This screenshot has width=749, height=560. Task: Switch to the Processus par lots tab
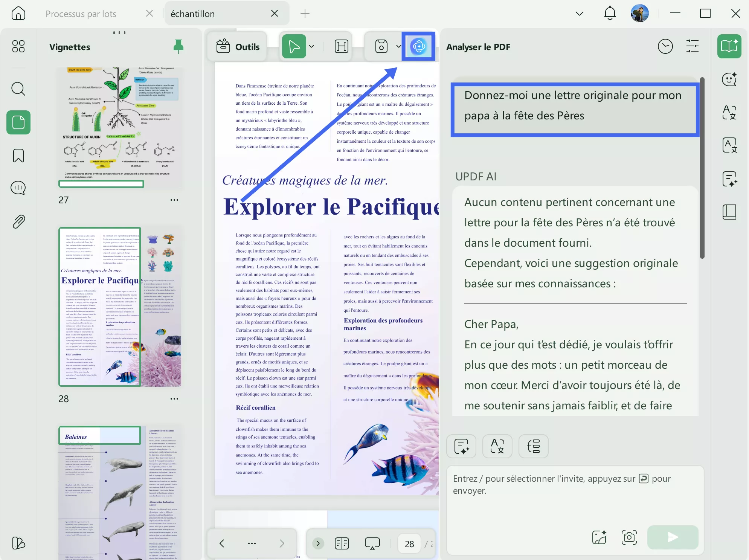pos(81,14)
